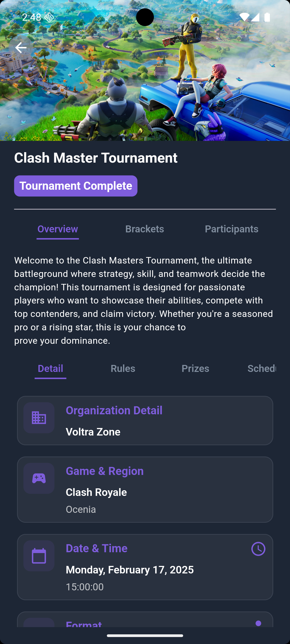Click the Voltra Zone organization name
This screenshot has width=290, height=644.
coord(93,432)
